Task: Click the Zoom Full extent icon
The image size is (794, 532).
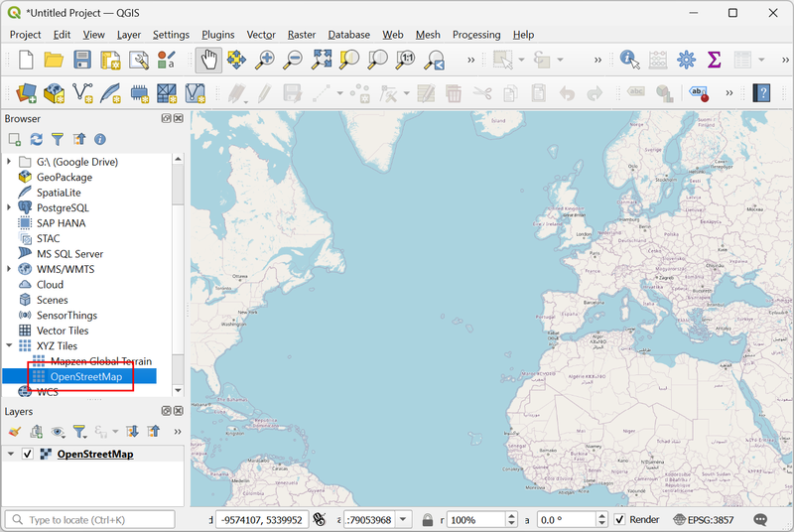Action: pos(321,60)
